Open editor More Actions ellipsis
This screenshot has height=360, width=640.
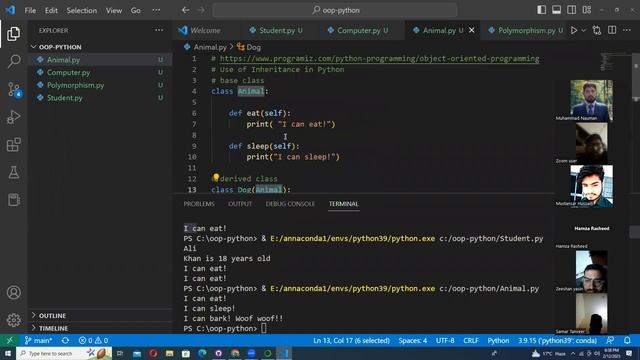(627, 30)
